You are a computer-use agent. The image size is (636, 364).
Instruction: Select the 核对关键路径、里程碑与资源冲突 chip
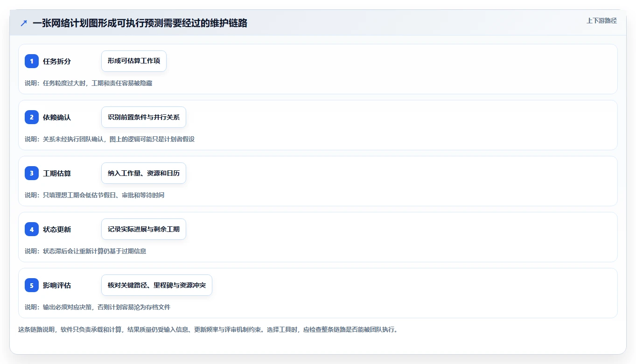(157, 285)
